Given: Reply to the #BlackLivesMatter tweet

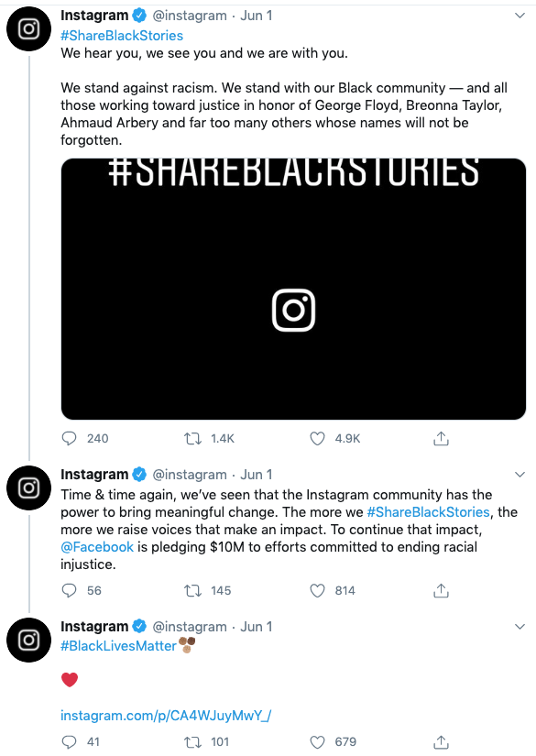Looking at the screenshot, I should (70, 741).
